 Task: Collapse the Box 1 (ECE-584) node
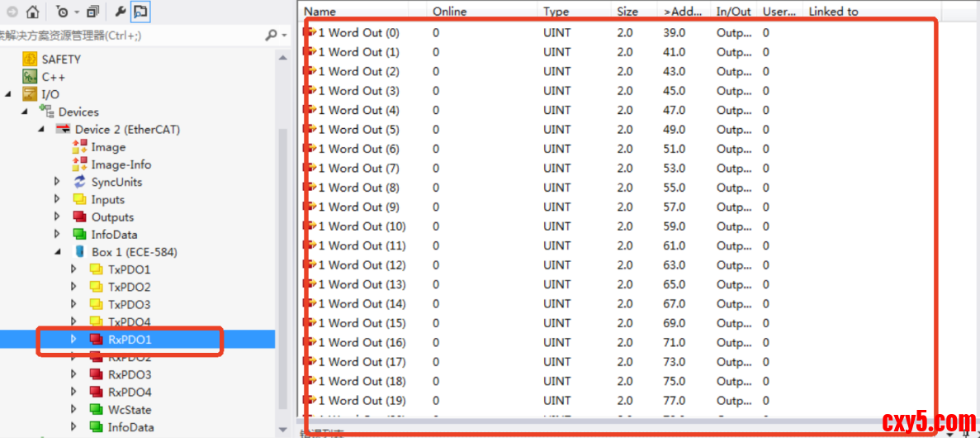58,252
